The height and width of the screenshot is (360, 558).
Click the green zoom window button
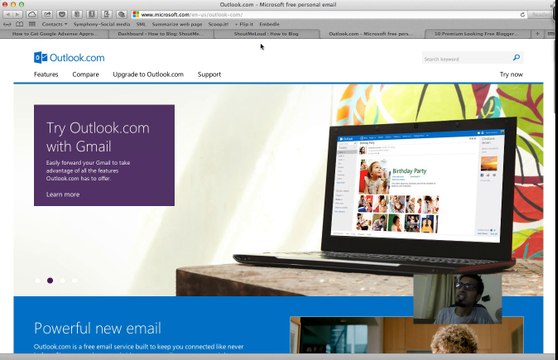pyautogui.click(x=21, y=4)
